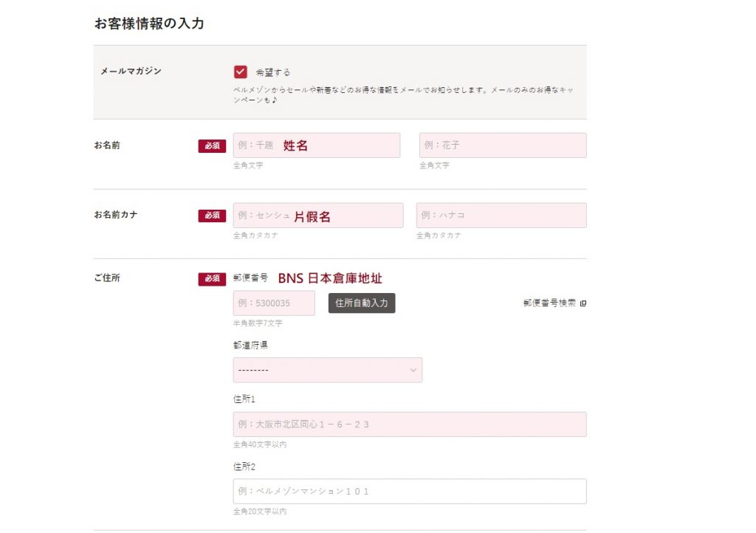Click the 必須 badge next to お名前カナ
The width and height of the screenshot is (756, 533).
point(211,216)
